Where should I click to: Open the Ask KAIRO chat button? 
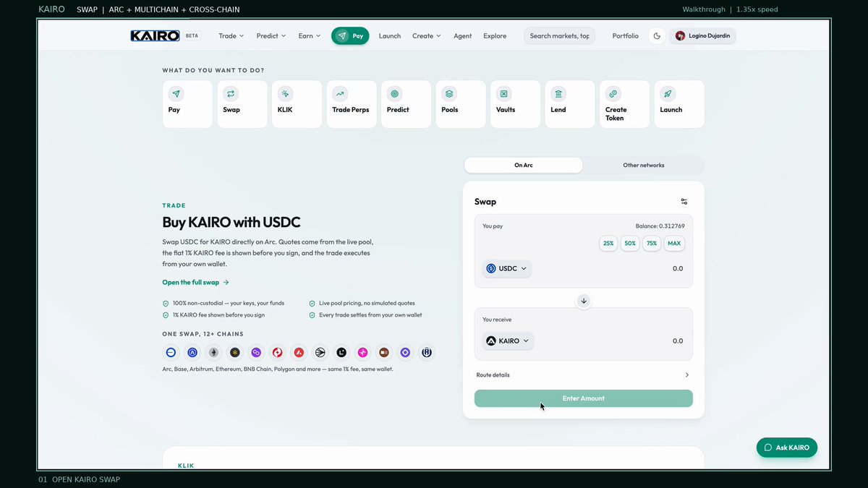787,448
